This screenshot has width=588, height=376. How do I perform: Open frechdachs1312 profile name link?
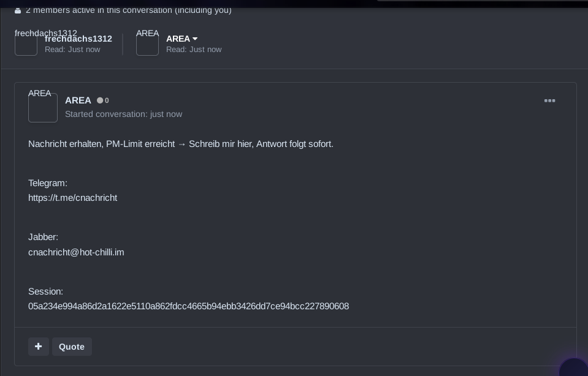(78, 39)
